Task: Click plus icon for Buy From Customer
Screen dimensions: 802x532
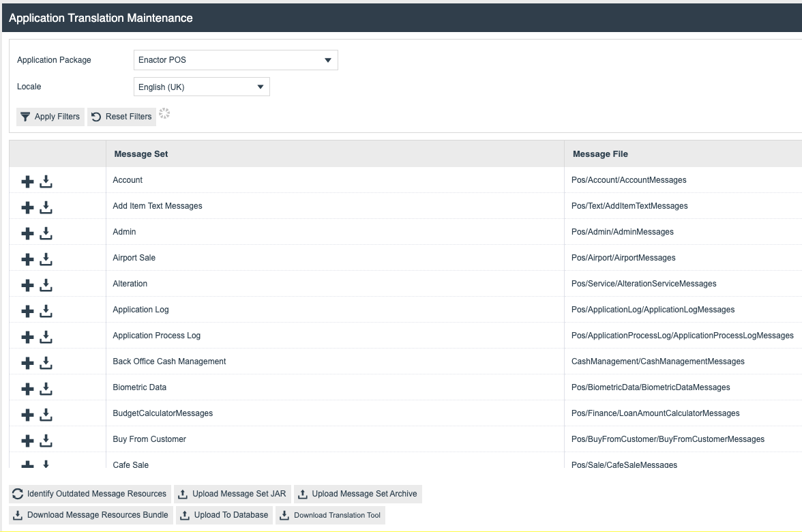Action: pyautogui.click(x=27, y=441)
